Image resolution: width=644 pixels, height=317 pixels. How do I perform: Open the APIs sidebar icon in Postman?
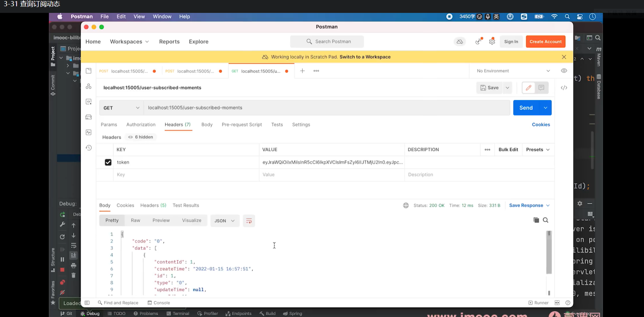89,86
